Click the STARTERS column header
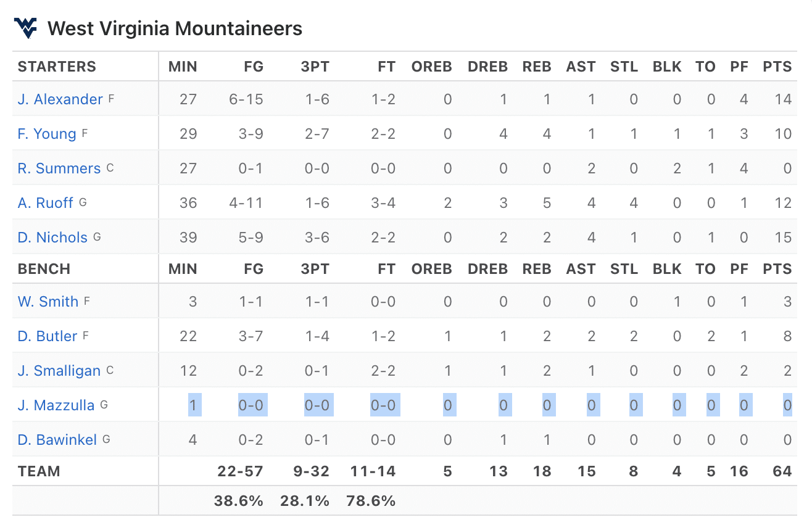 (x=57, y=67)
